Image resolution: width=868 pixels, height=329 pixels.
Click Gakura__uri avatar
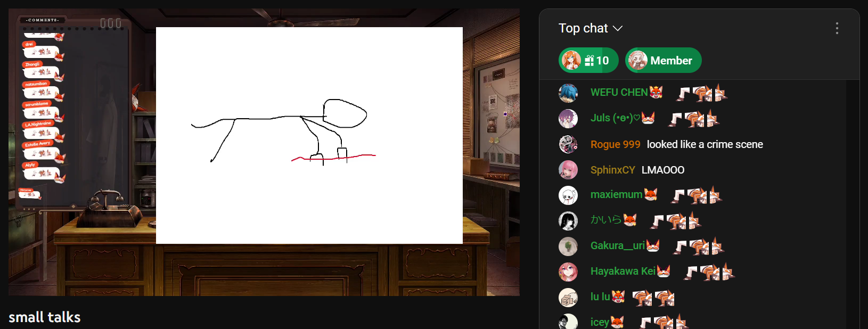[x=568, y=246]
